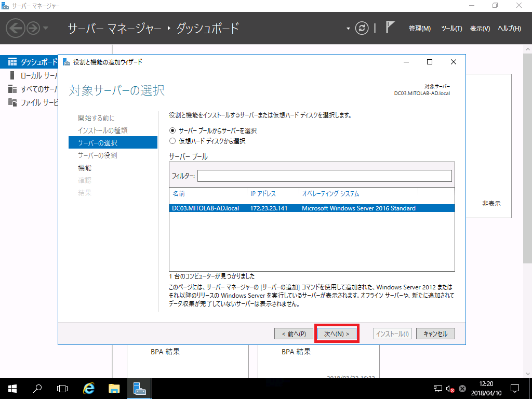Viewport: 532px width, 399px height.
Task: Click the server pool filter text field
Action: [x=324, y=176]
